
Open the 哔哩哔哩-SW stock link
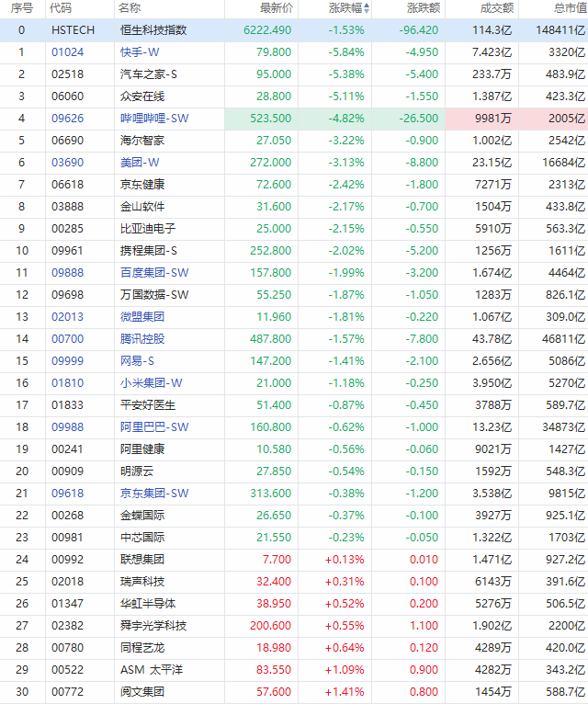coord(154,118)
